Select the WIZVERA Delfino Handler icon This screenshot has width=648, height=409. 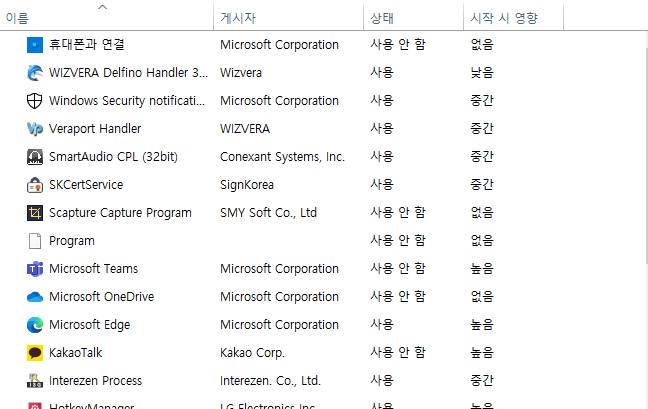tap(35, 73)
